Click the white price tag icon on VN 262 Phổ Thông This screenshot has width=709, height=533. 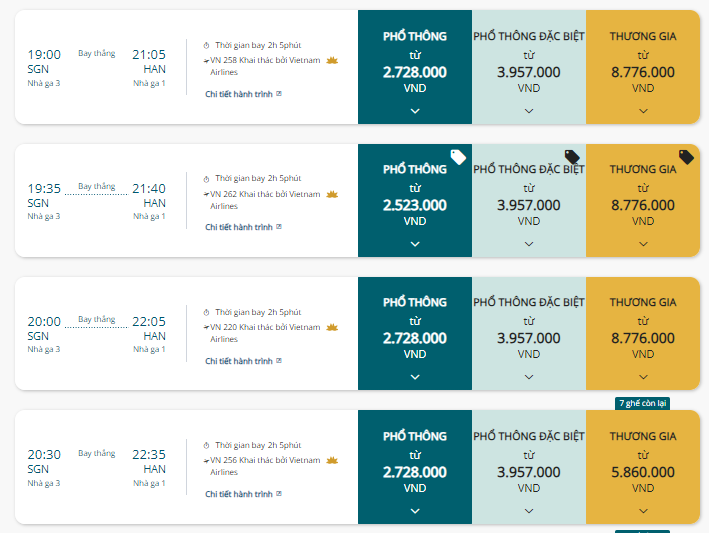pyautogui.click(x=458, y=157)
